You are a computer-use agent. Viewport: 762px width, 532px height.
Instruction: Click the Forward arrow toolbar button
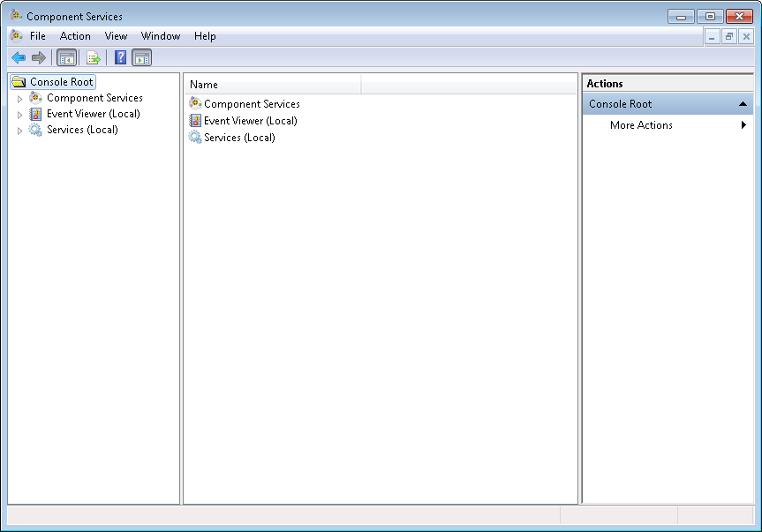click(38, 57)
